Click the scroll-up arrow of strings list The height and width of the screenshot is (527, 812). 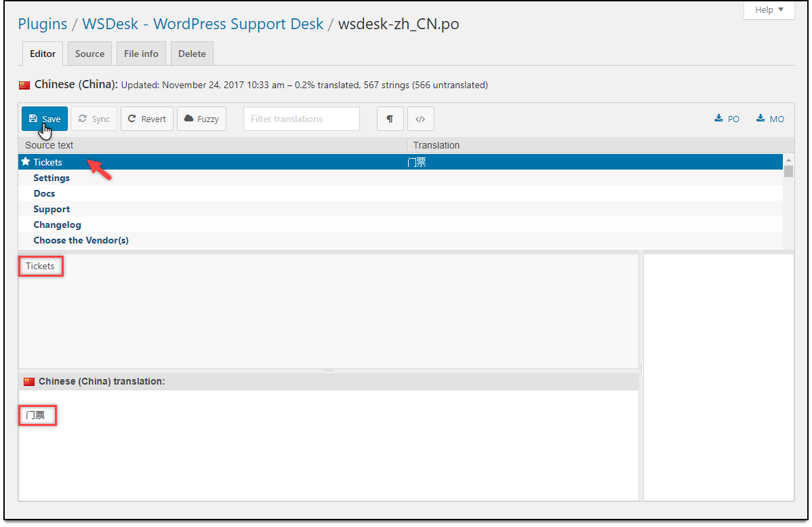(788, 159)
